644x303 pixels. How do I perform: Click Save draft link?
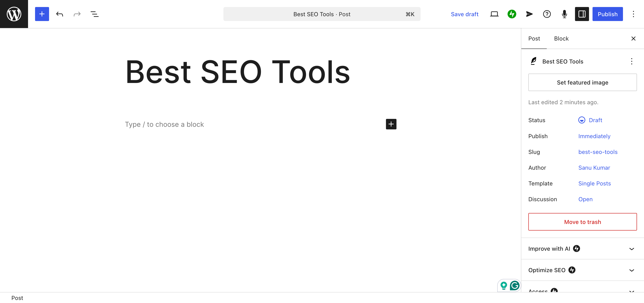click(465, 14)
